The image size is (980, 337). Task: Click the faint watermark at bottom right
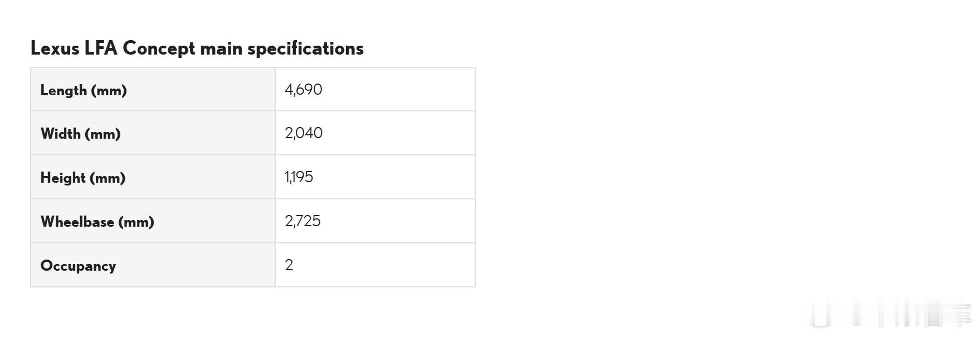(x=890, y=312)
